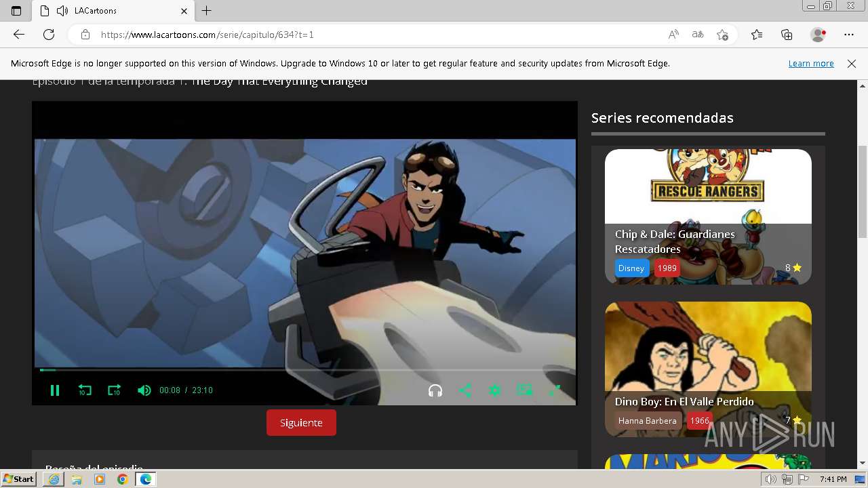
Task: Share the video via the share icon
Action: (465, 390)
